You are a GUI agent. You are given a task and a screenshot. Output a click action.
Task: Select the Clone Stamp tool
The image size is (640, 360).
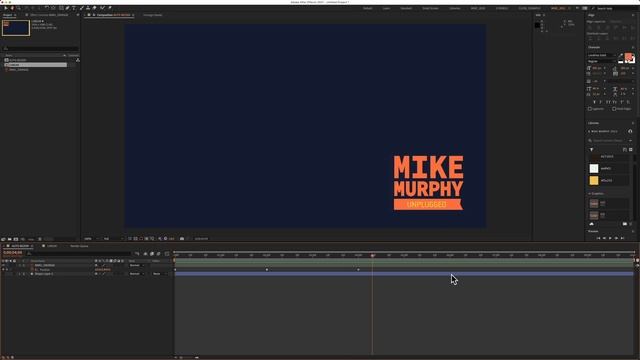(88, 8)
